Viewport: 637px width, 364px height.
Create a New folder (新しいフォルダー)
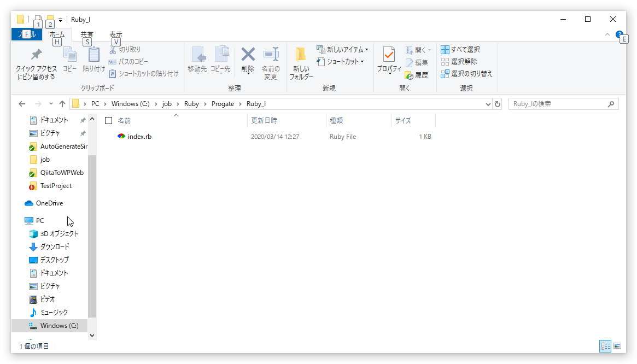301,63
